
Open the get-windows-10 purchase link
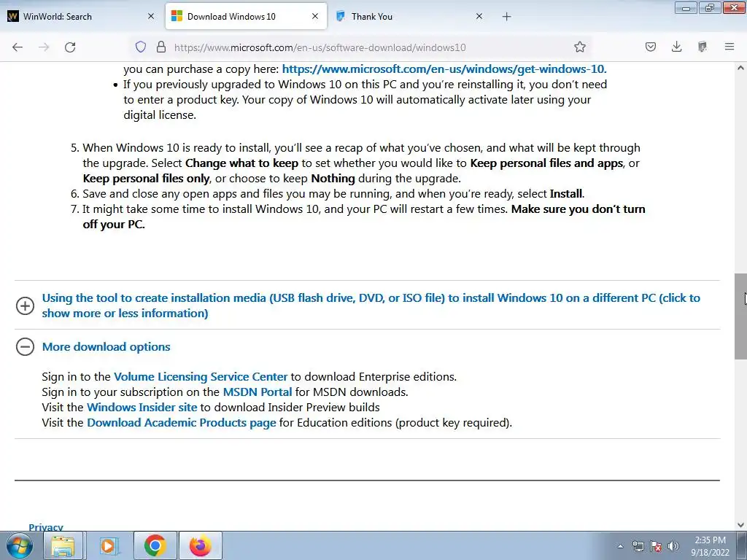coord(444,69)
